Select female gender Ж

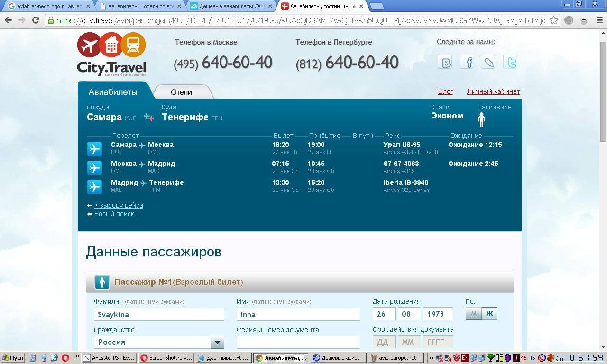pos(489,314)
